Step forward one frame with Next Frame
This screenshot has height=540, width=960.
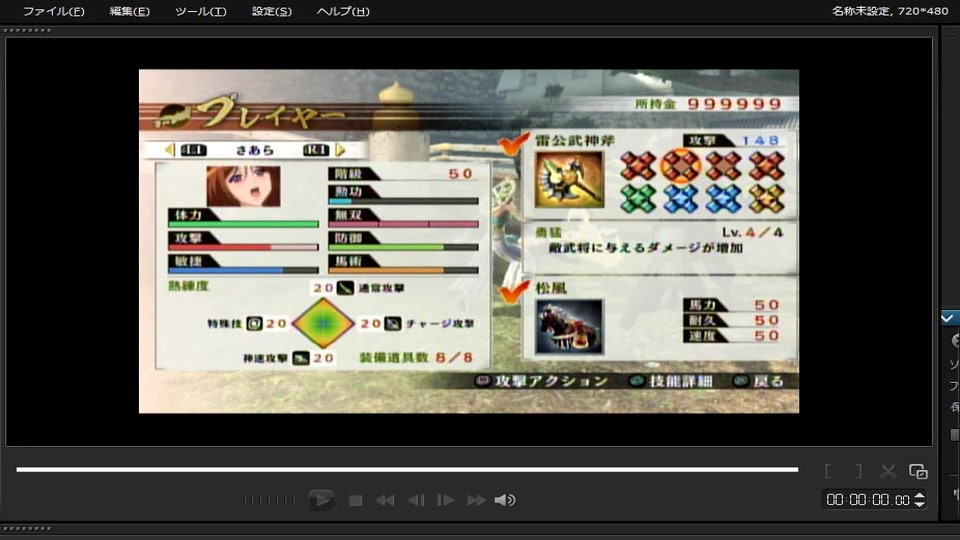tap(445, 500)
